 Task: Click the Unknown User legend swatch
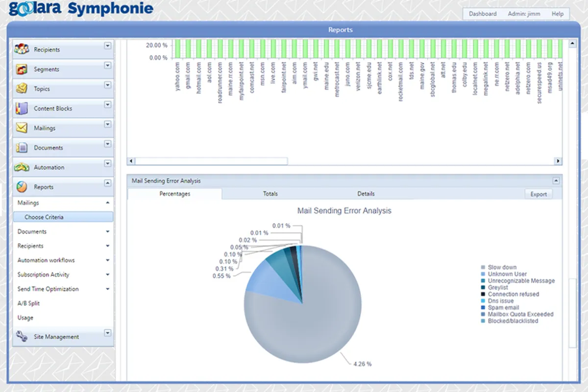pyautogui.click(x=483, y=274)
